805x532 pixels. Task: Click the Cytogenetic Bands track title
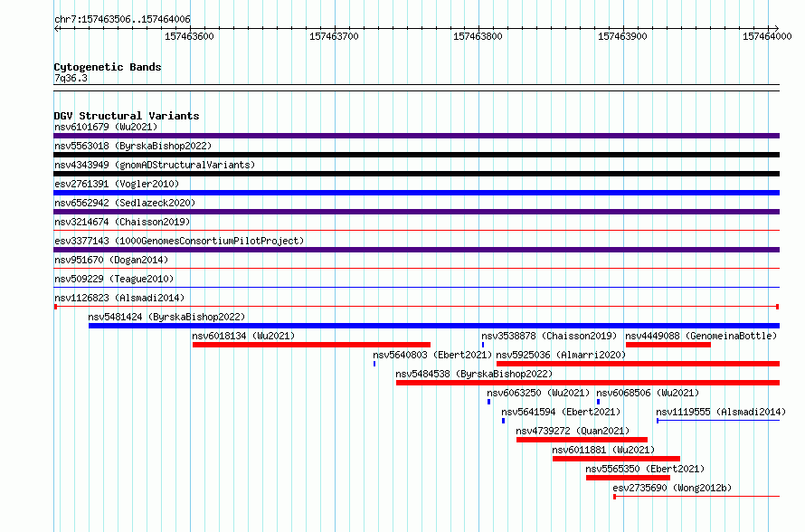pos(108,67)
